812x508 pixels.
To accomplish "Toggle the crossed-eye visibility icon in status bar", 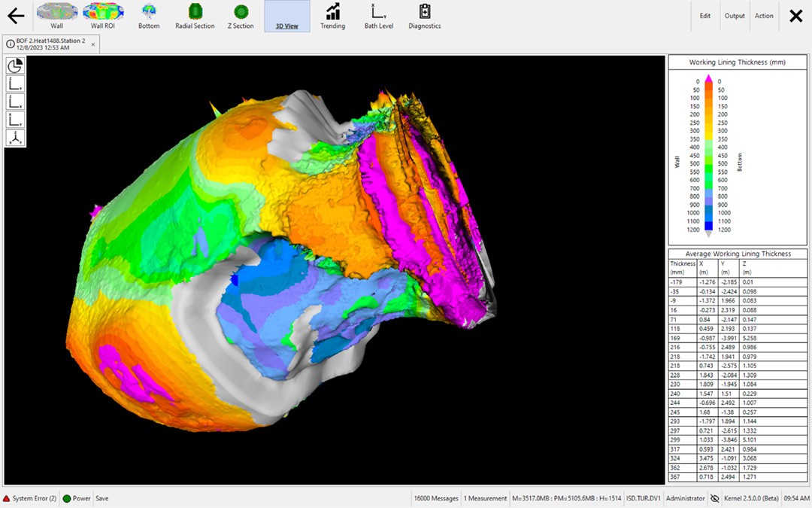I will click(715, 498).
